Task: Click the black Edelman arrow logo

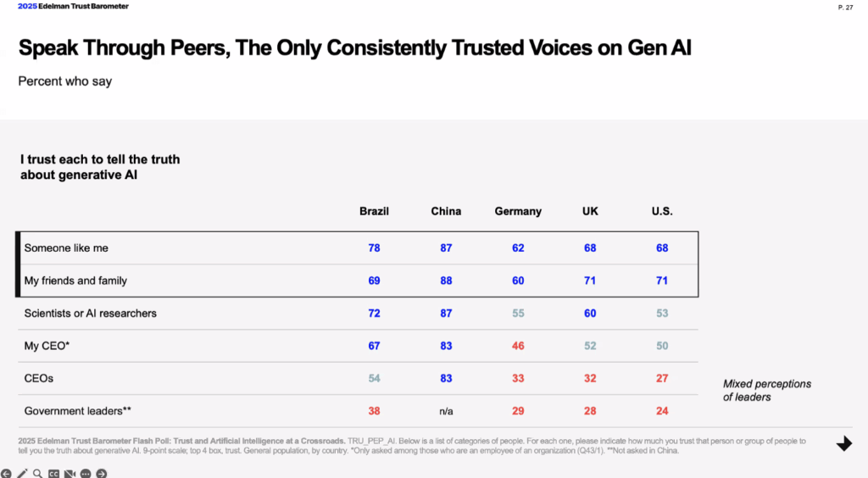Action: (843, 444)
